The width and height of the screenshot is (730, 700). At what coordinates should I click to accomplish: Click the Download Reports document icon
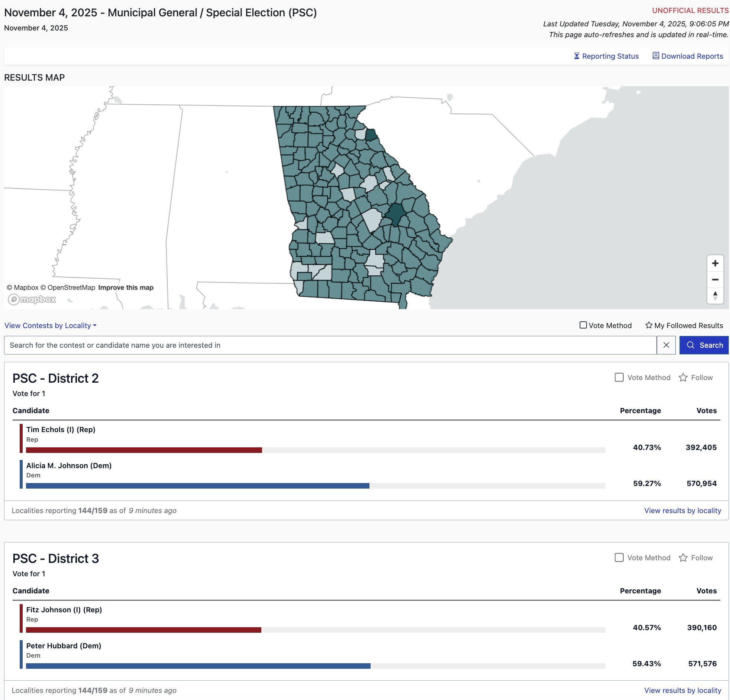(x=656, y=56)
